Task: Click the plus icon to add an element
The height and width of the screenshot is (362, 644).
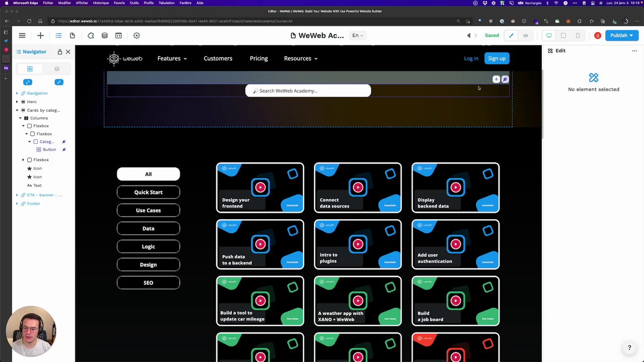Action: click(x=40, y=35)
